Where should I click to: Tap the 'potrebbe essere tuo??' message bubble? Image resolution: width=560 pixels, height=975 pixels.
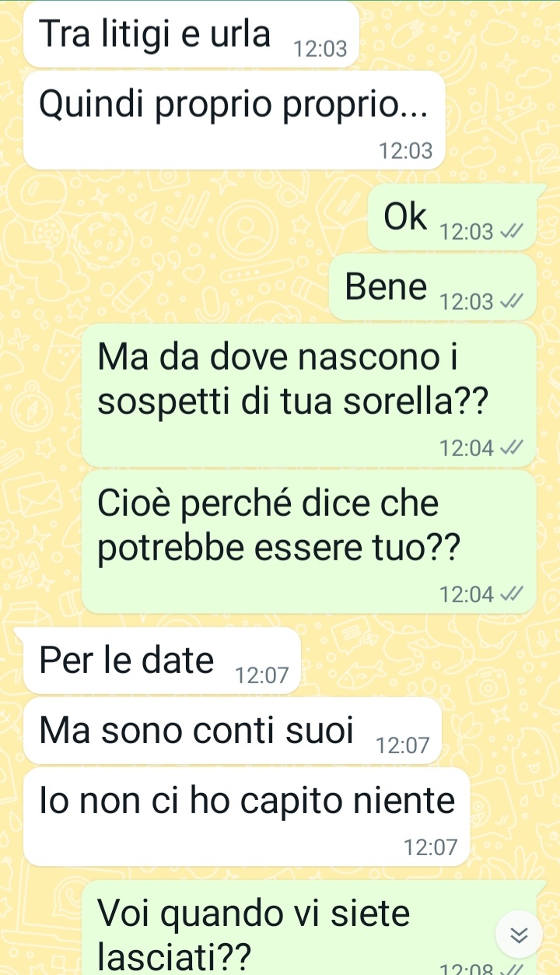tap(308, 541)
